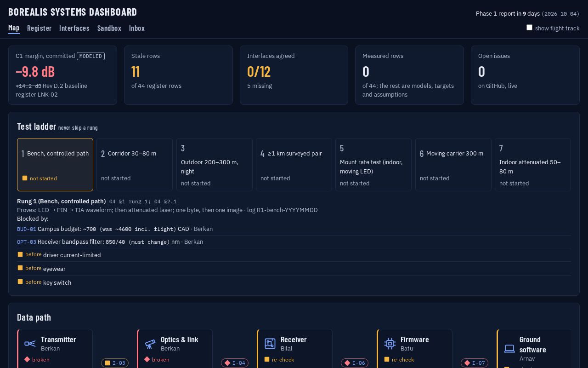
Task: Click the yellow square beside 'before driver current-limited'
Action: 20,254
